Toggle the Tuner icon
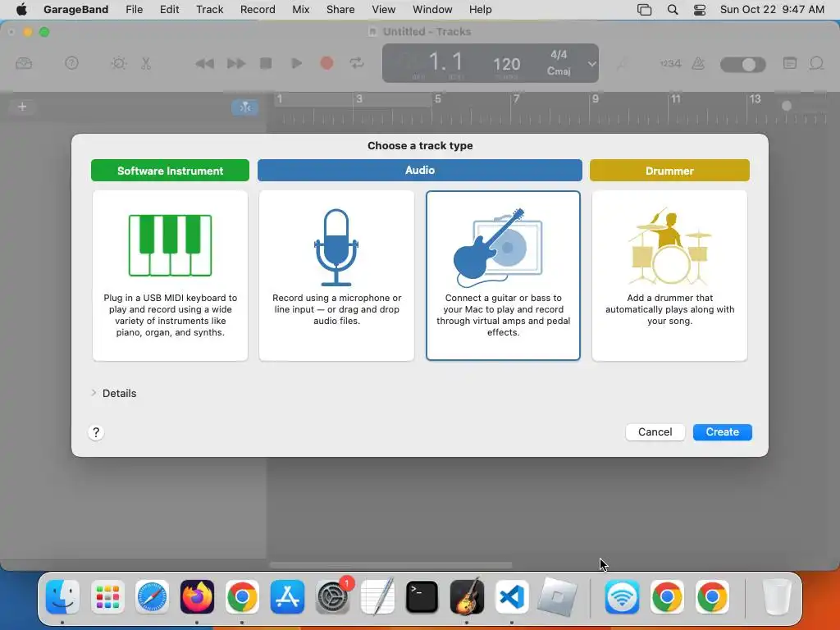Image resolution: width=840 pixels, height=630 pixels. [x=622, y=64]
